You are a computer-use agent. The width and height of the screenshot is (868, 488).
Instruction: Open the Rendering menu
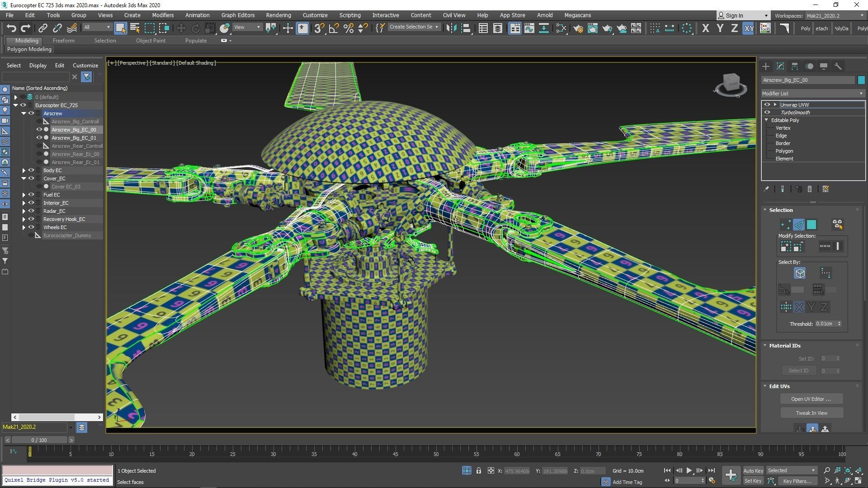(x=278, y=15)
